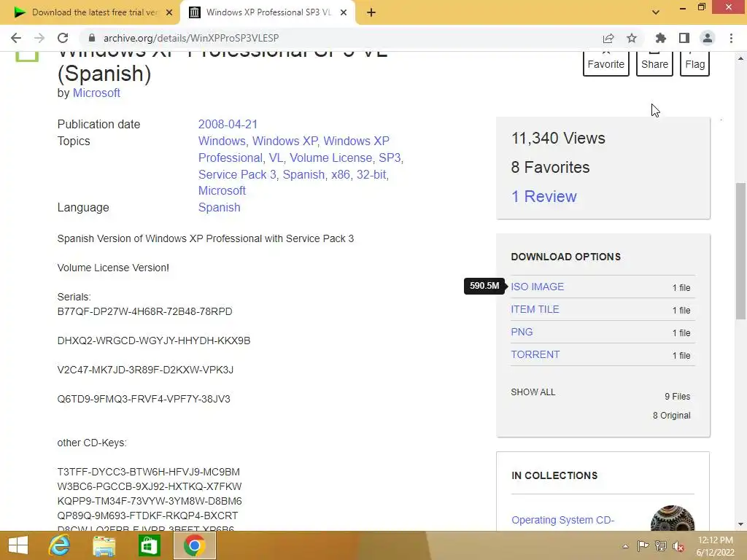Open the Windows Start button
Image resolution: width=747 pixels, height=560 pixels.
click(18, 545)
